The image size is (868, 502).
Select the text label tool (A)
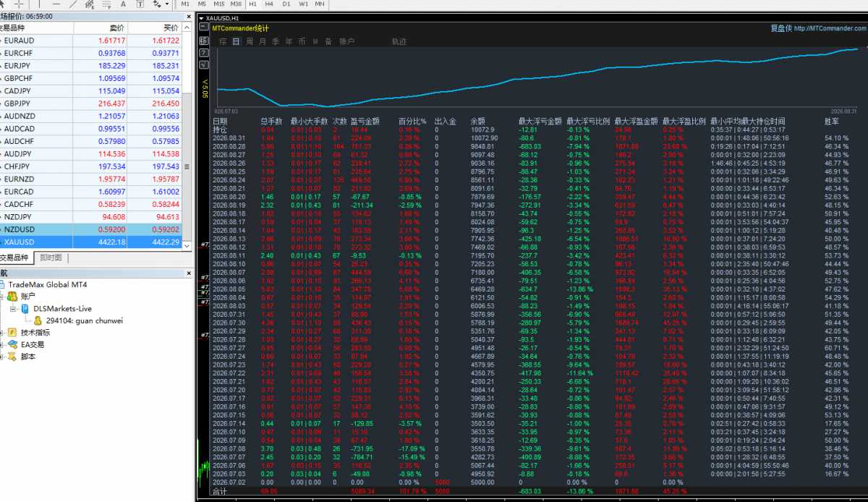[123, 4]
